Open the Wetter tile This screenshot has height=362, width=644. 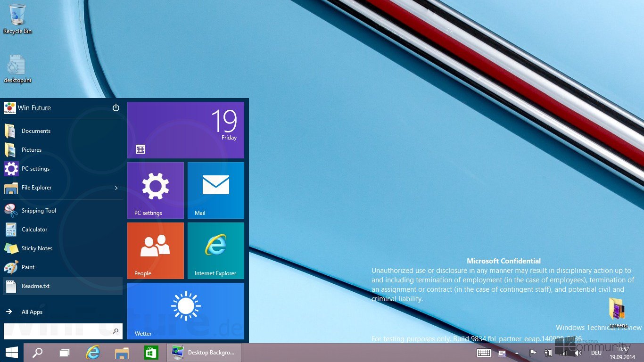(x=186, y=310)
